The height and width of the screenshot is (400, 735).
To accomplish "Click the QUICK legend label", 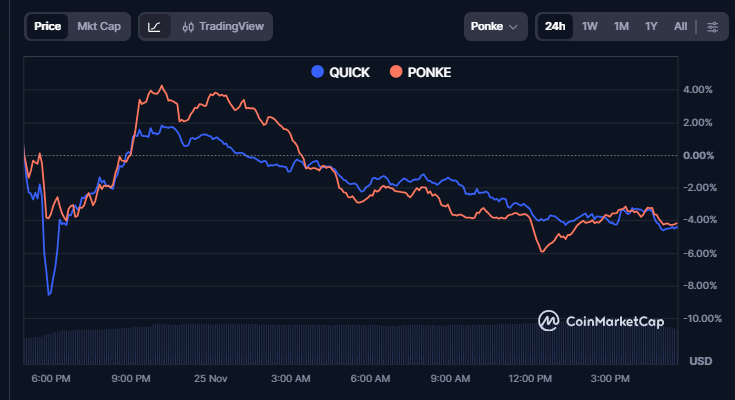I will click(349, 72).
